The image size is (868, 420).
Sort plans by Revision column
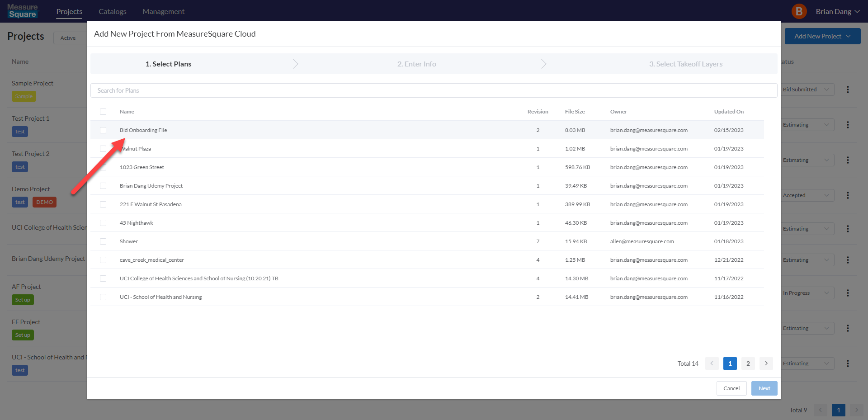(538, 112)
